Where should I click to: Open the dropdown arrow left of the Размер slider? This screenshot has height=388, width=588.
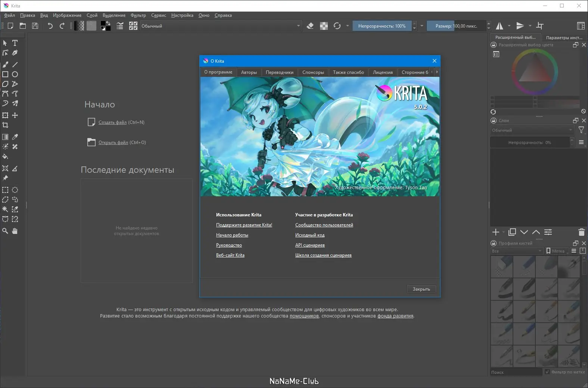422,26
